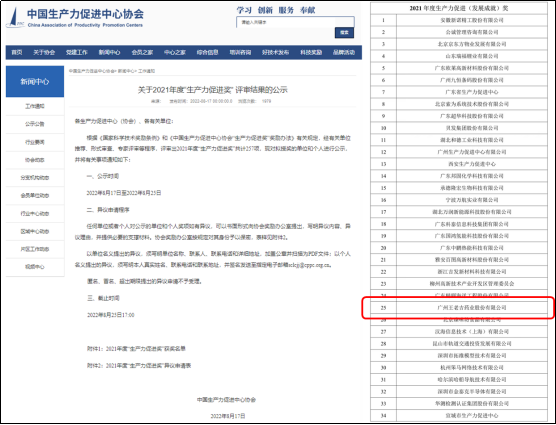Select 行业要闻 in the left sidebar
The height and width of the screenshot is (425, 556).
[x=35, y=142]
